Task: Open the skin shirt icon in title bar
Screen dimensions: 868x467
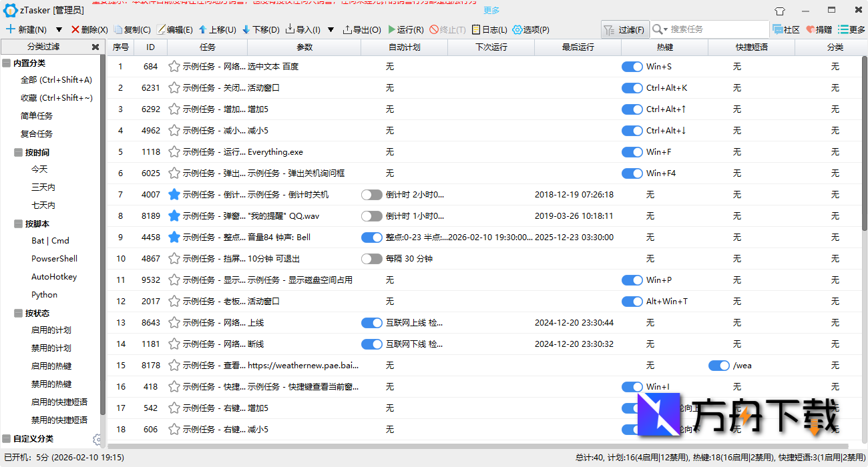Action: point(780,11)
